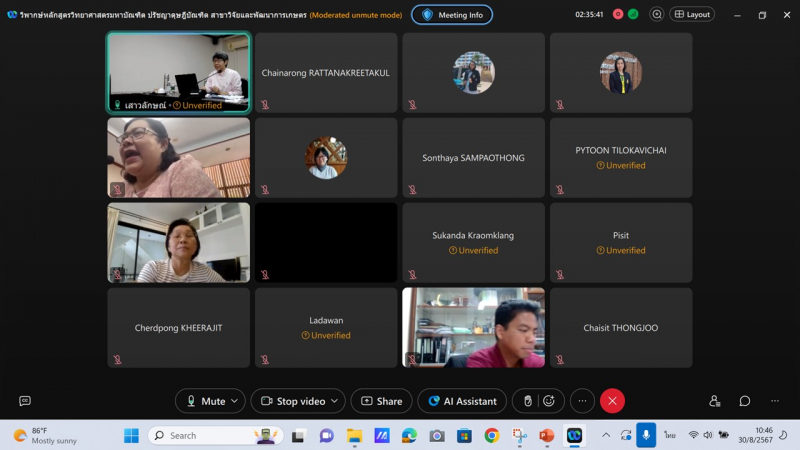Open the Chat panel icon
Viewport: 800px width, 450px height.
(745, 401)
